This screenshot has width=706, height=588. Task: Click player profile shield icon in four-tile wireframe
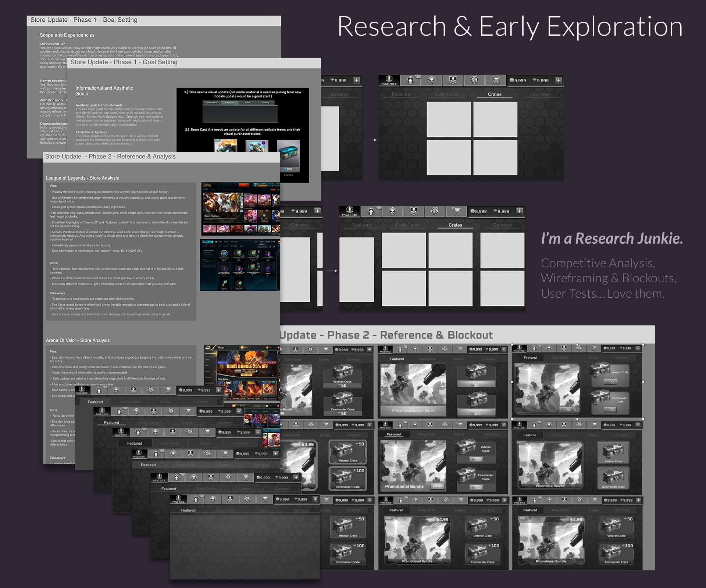point(453,80)
